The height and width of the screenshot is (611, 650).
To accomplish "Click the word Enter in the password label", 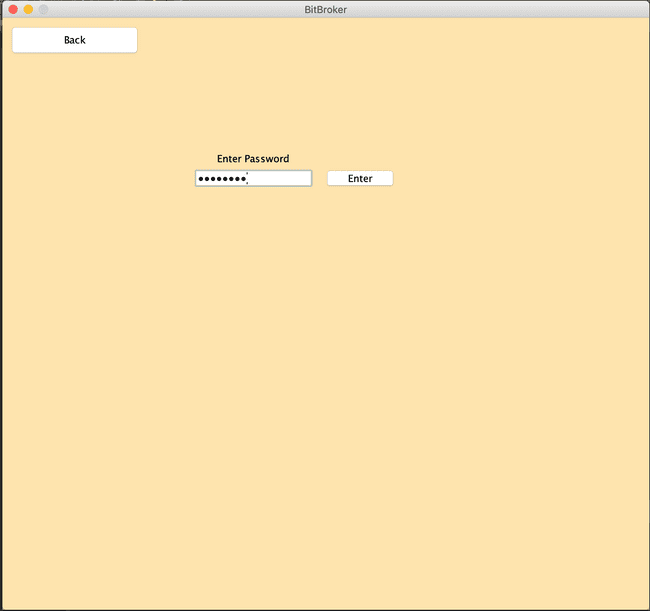I will tap(229, 158).
